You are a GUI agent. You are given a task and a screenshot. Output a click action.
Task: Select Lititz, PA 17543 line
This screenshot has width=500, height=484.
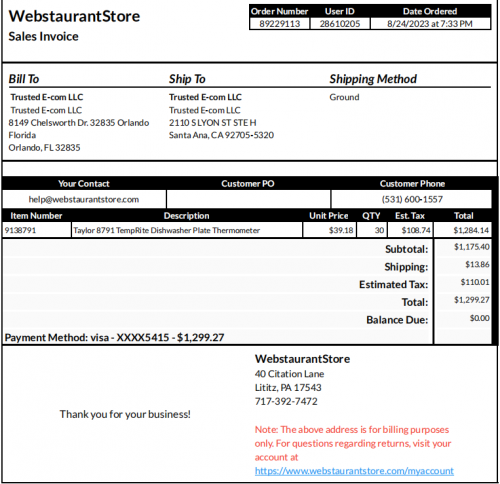(288, 387)
